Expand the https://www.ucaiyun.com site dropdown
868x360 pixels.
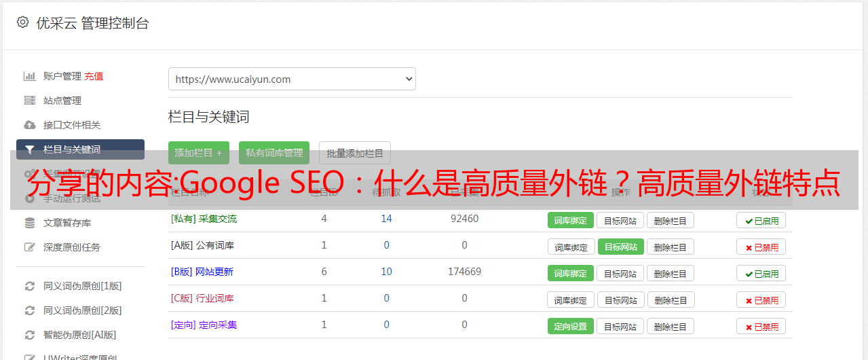292,79
